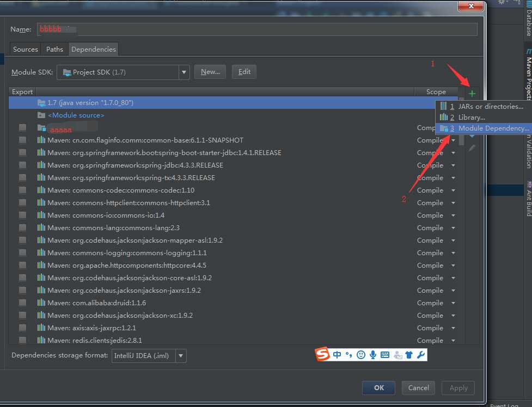
Task: Select Module Dependency... in the popup menu
Action: tap(483, 128)
